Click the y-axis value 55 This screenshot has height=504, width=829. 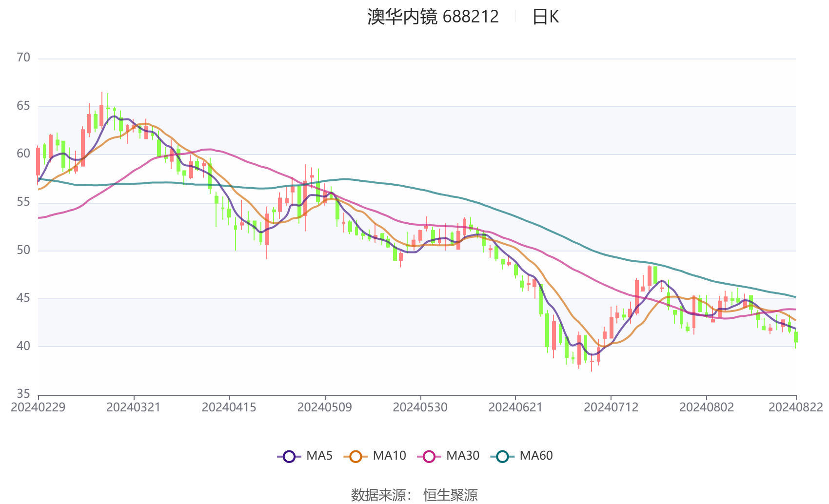pos(23,202)
